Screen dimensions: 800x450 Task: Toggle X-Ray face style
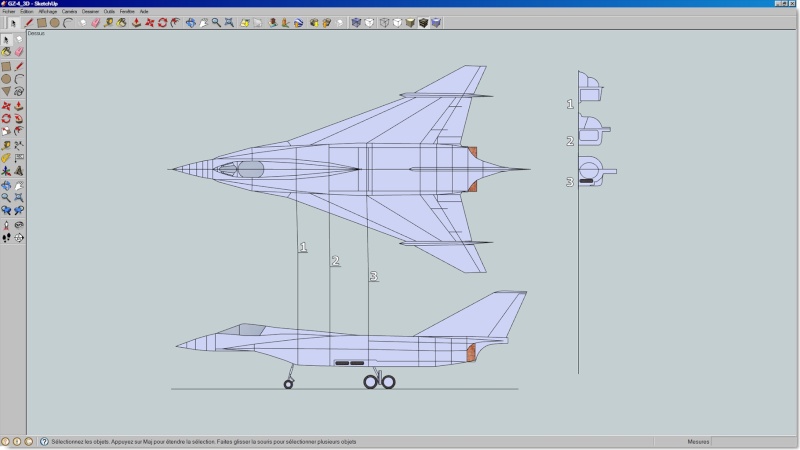point(356,22)
